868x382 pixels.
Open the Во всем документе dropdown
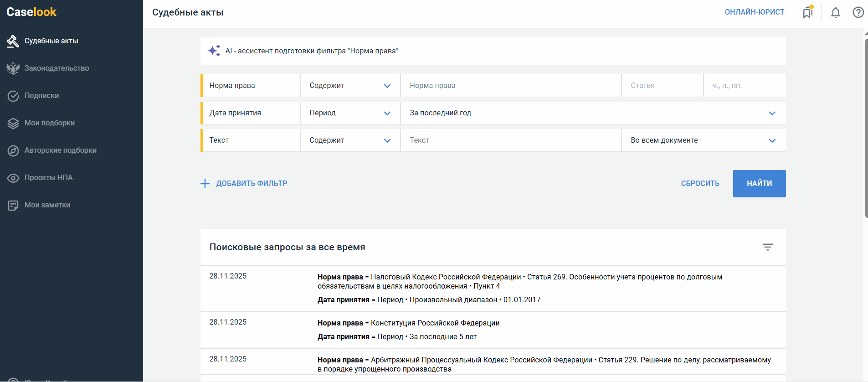pyautogui.click(x=703, y=140)
